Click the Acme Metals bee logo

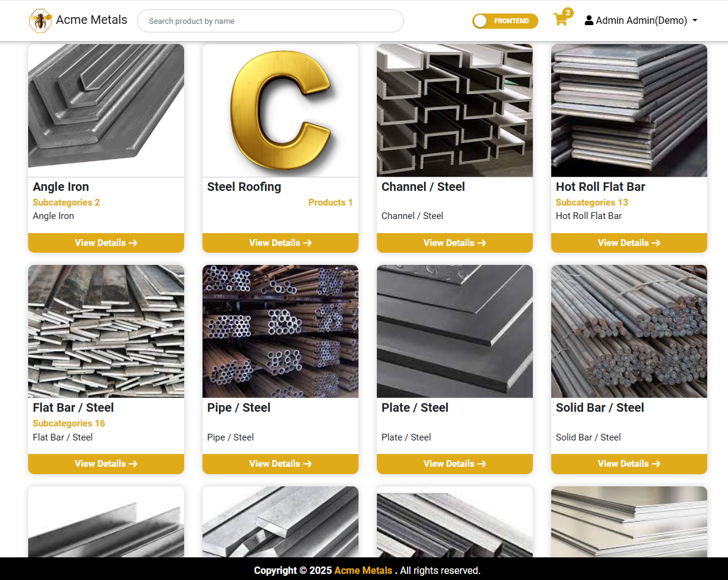point(40,21)
